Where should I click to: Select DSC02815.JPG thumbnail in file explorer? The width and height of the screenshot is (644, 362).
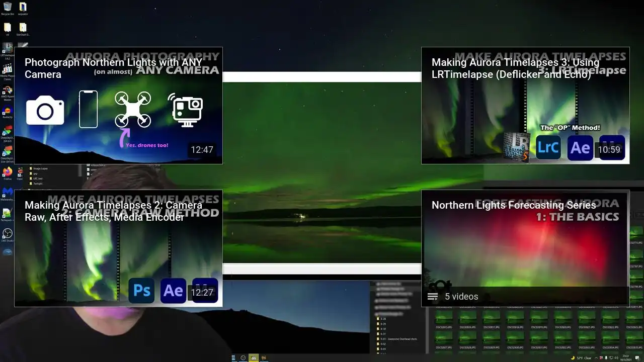(x=443, y=319)
